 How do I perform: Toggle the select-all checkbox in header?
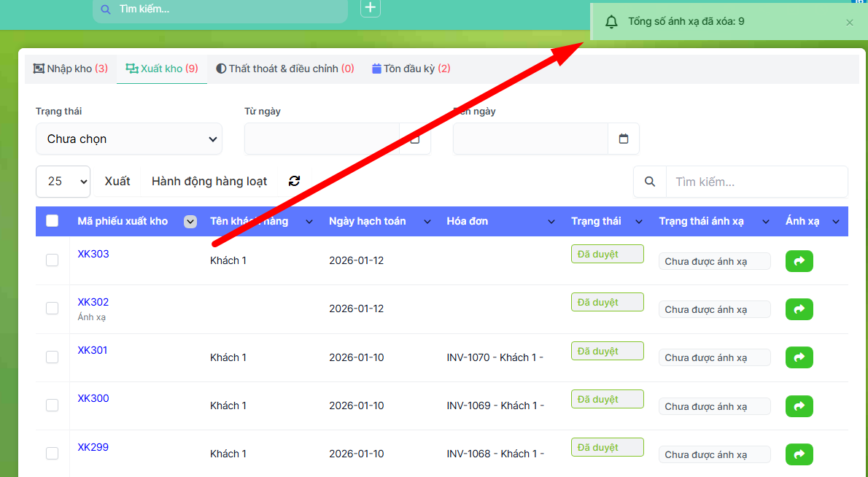coord(53,221)
